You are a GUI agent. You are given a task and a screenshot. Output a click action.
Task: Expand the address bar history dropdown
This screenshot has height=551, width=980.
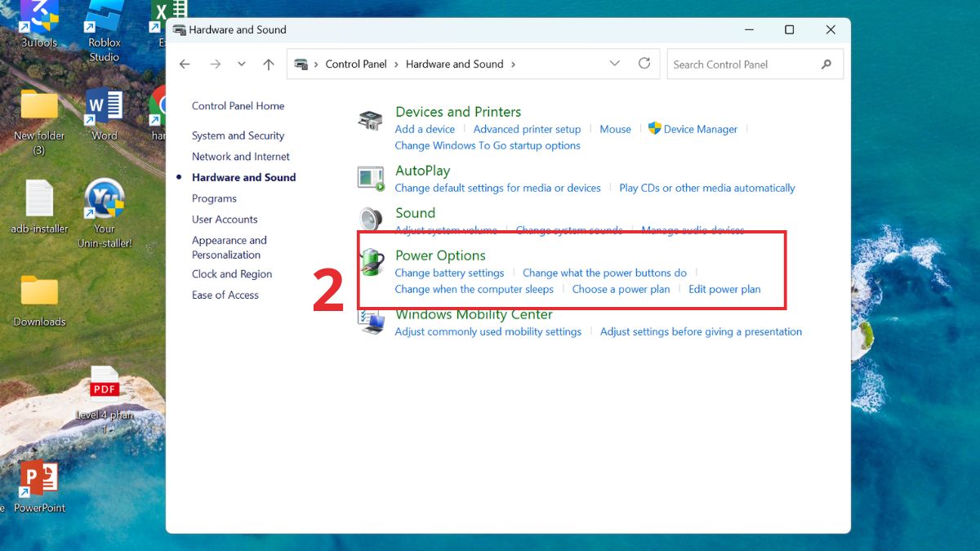pos(615,64)
